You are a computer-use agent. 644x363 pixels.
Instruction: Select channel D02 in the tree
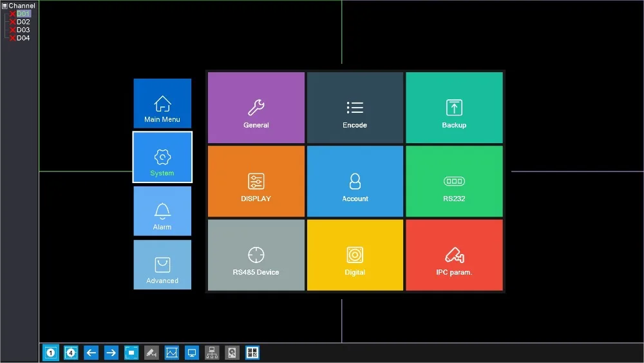23,22
